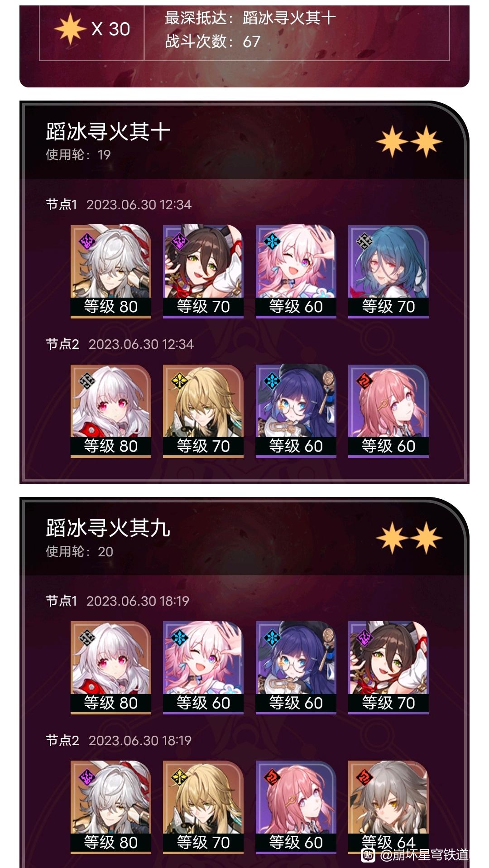Tap the physical element icon on the 其十 节点2 white-haired girl
The width and height of the screenshot is (489, 868).
tap(86, 381)
